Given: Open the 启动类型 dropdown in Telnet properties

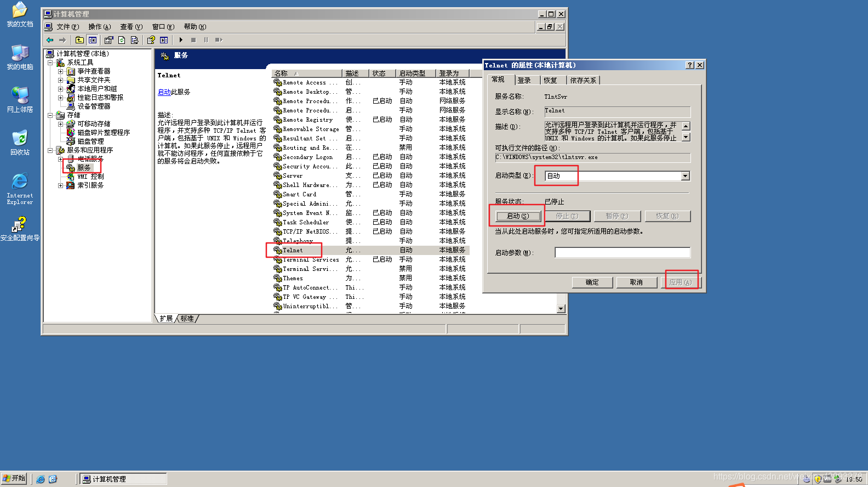Looking at the screenshot, I should pyautogui.click(x=685, y=176).
